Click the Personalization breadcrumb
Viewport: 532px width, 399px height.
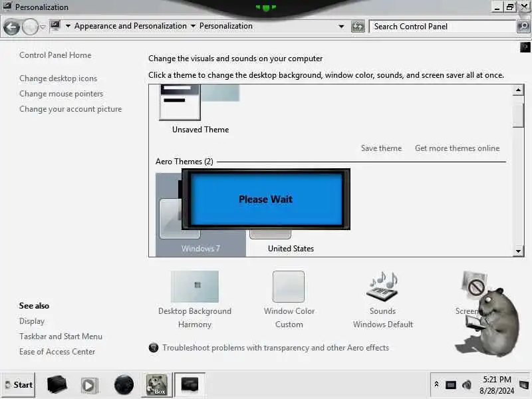[225, 26]
